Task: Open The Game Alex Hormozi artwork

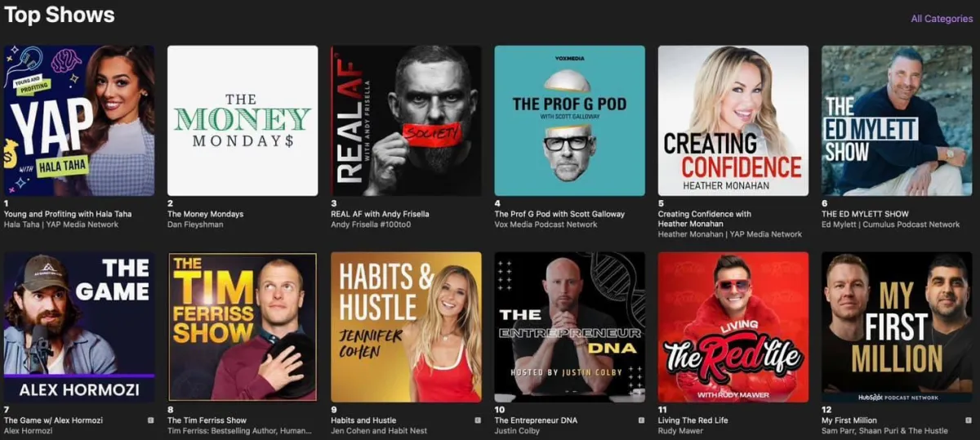Action: (79, 327)
